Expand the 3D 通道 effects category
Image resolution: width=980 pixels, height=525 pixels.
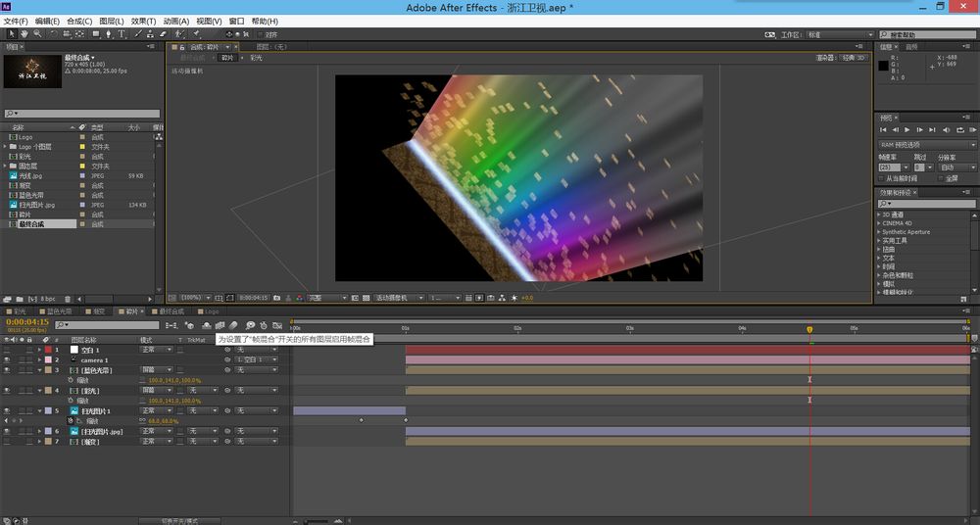point(879,215)
